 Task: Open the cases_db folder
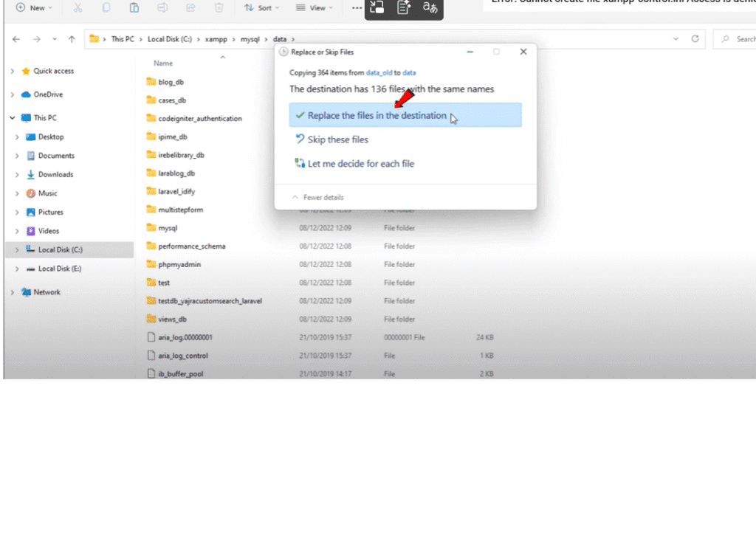tap(171, 100)
